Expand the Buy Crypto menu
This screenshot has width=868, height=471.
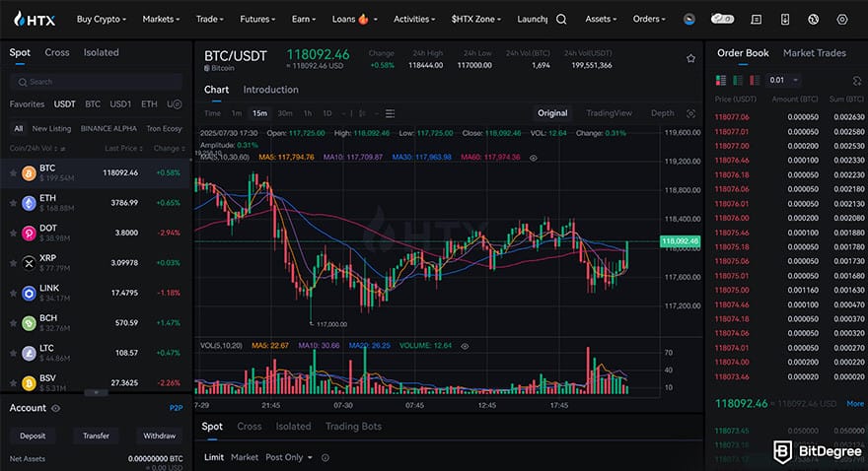coord(102,20)
